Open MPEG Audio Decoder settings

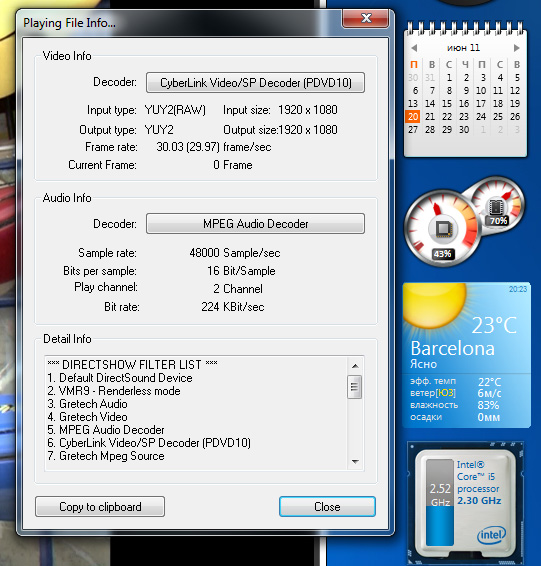[256, 224]
